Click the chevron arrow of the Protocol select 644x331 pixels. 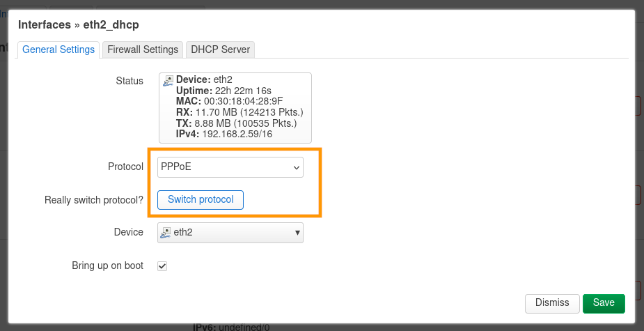(x=297, y=167)
